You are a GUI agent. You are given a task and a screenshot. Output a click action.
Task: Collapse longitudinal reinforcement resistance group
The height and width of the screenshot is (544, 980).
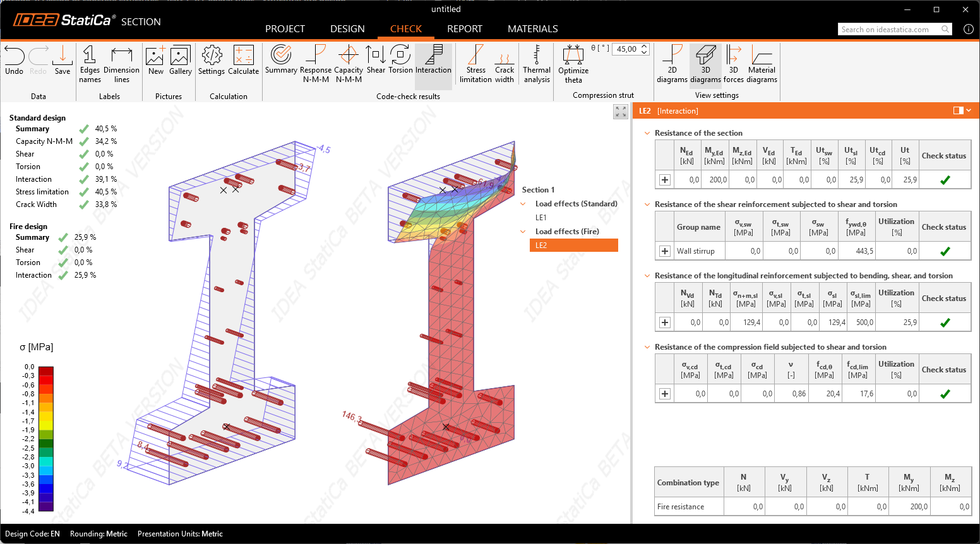pyautogui.click(x=647, y=276)
